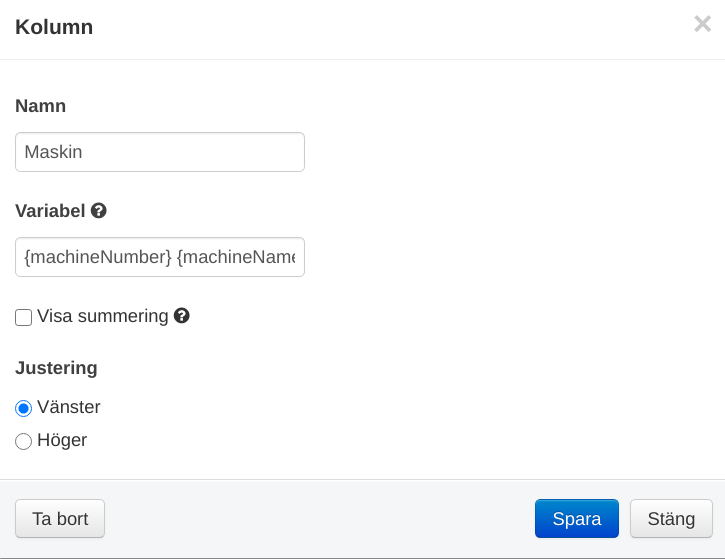Click the blank white area beside the Namn field
725x559 pixels.
click(509, 152)
